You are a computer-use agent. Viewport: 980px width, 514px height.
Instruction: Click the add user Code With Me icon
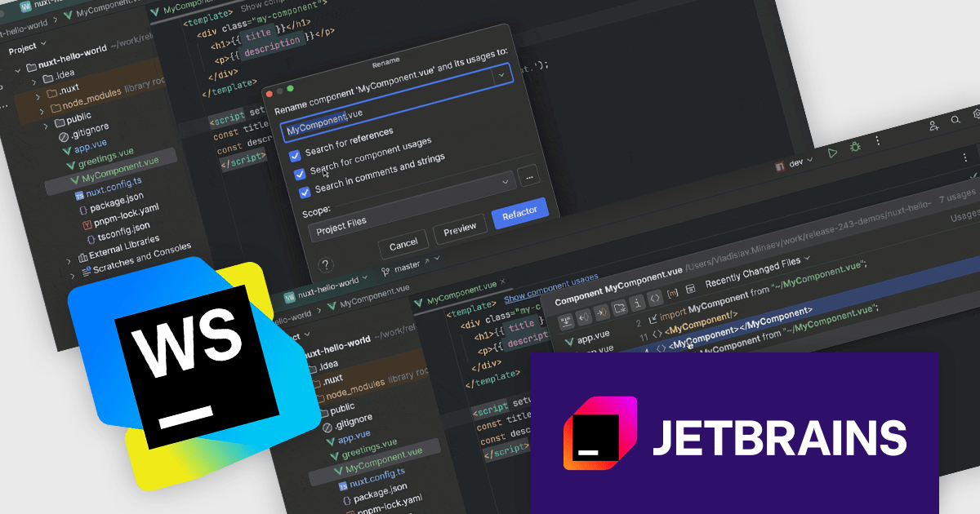[x=933, y=126]
